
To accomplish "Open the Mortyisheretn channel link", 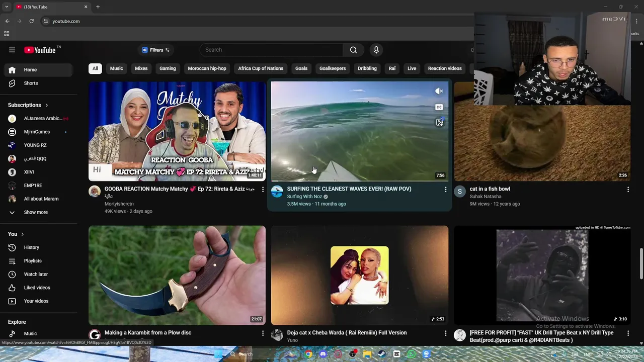I will coord(119,204).
